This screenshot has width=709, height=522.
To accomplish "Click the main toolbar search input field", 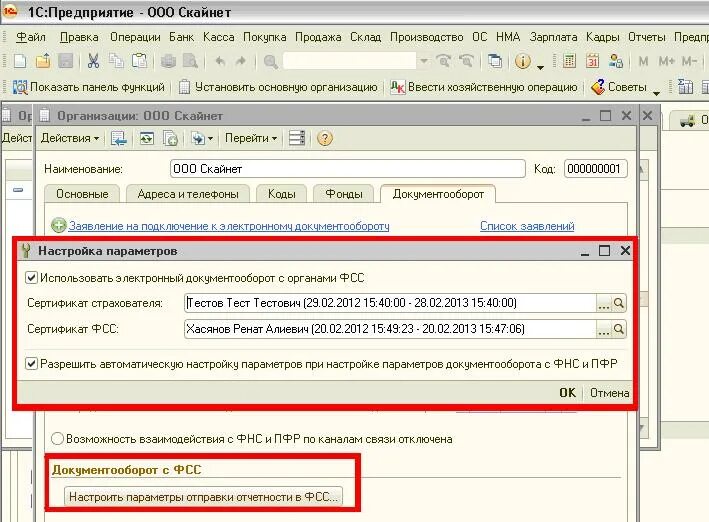I will 349,61.
